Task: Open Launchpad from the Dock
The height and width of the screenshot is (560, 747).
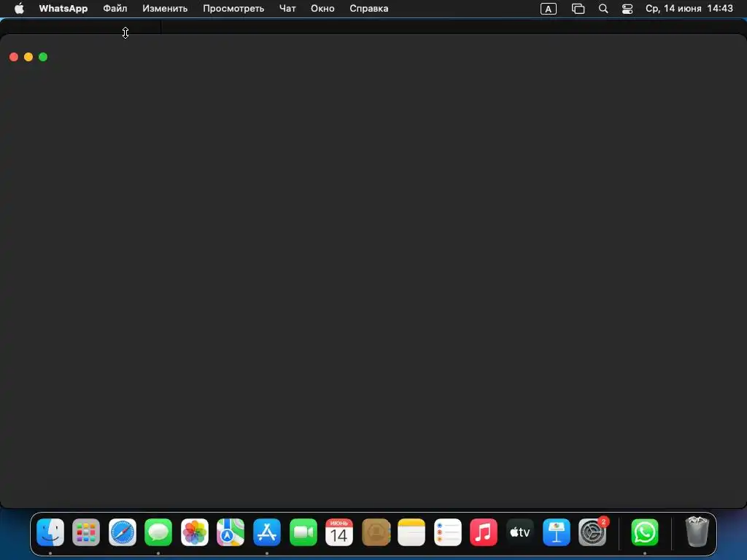Action: click(x=86, y=532)
